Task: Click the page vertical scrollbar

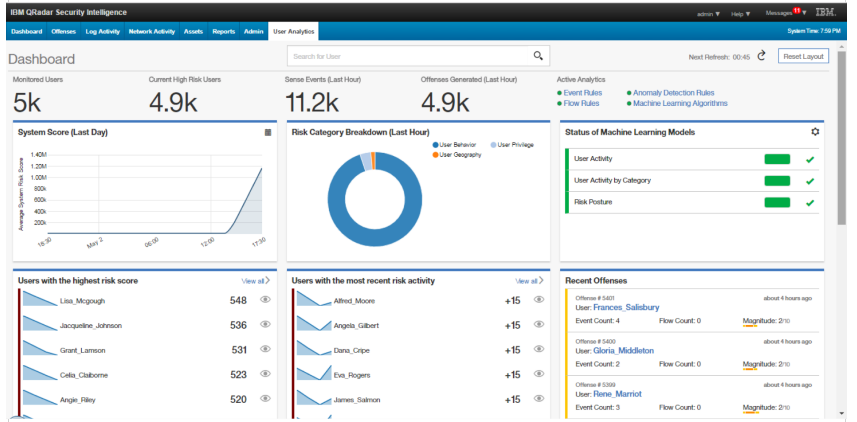Action: pyautogui.click(x=841, y=138)
